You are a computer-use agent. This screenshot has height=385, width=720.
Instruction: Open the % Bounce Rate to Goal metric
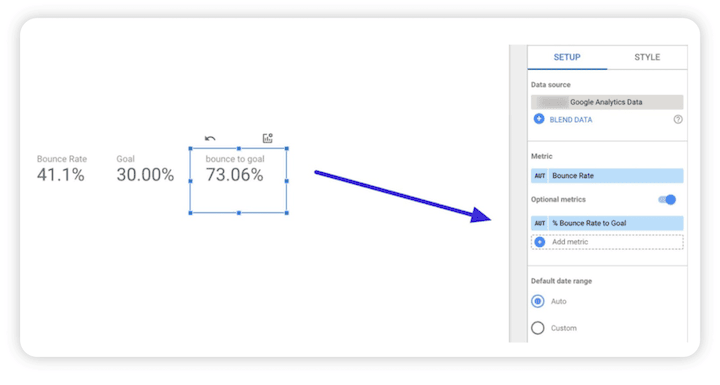[x=607, y=223]
